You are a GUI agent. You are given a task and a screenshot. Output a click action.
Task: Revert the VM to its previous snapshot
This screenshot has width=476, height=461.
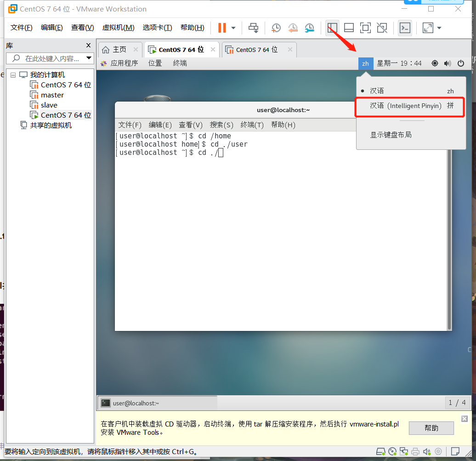(x=293, y=28)
